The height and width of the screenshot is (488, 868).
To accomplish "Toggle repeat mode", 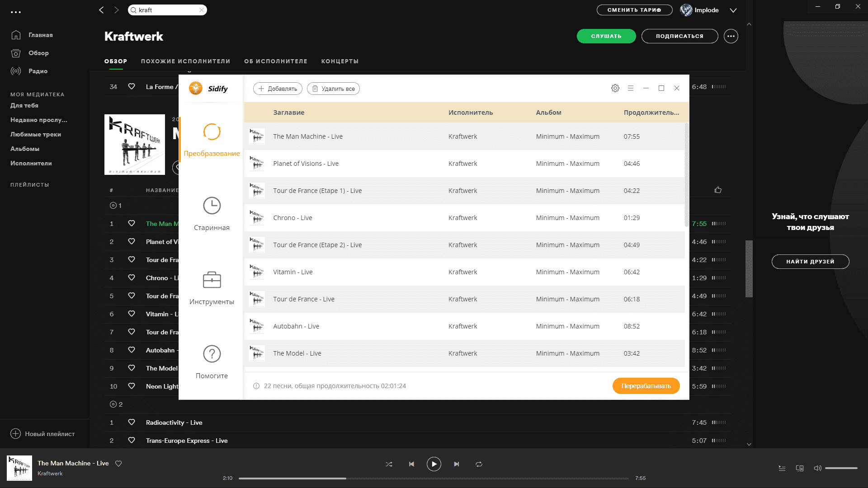I will [x=479, y=464].
